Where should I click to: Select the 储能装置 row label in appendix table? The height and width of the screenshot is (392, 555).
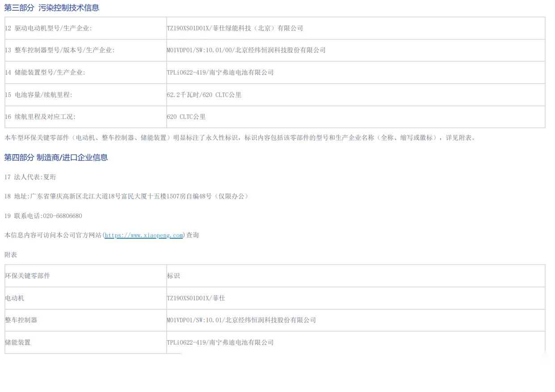coord(18,342)
